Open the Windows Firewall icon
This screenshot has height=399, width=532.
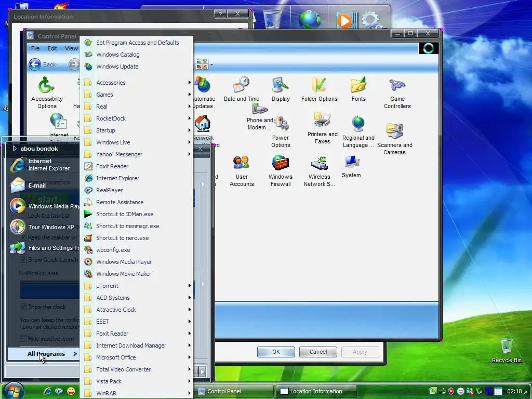click(x=280, y=171)
